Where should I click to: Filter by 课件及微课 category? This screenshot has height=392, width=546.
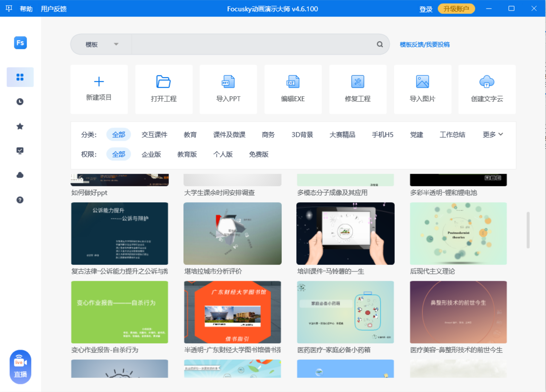coord(229,135)
